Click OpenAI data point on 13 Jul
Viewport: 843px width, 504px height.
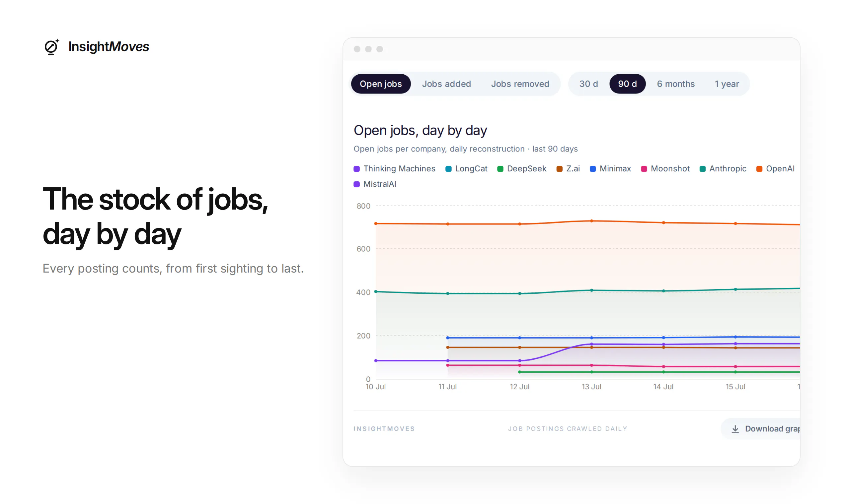[x=591, y=221]
